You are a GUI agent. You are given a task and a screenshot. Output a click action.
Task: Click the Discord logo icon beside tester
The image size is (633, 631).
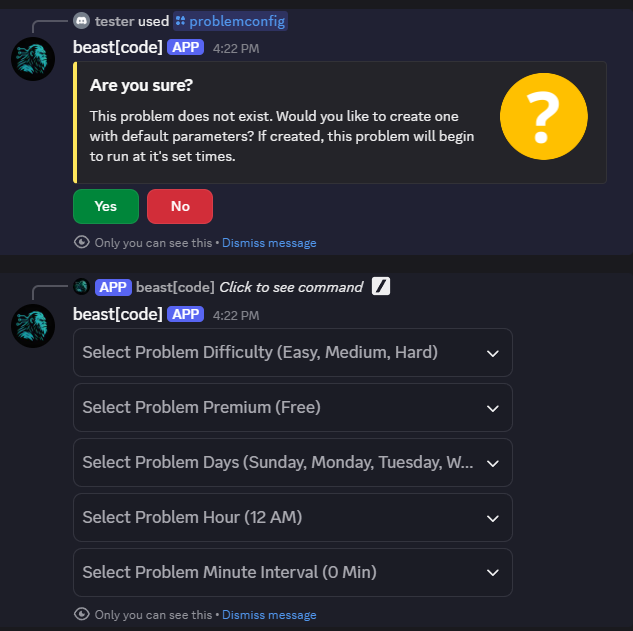(82, 21)
